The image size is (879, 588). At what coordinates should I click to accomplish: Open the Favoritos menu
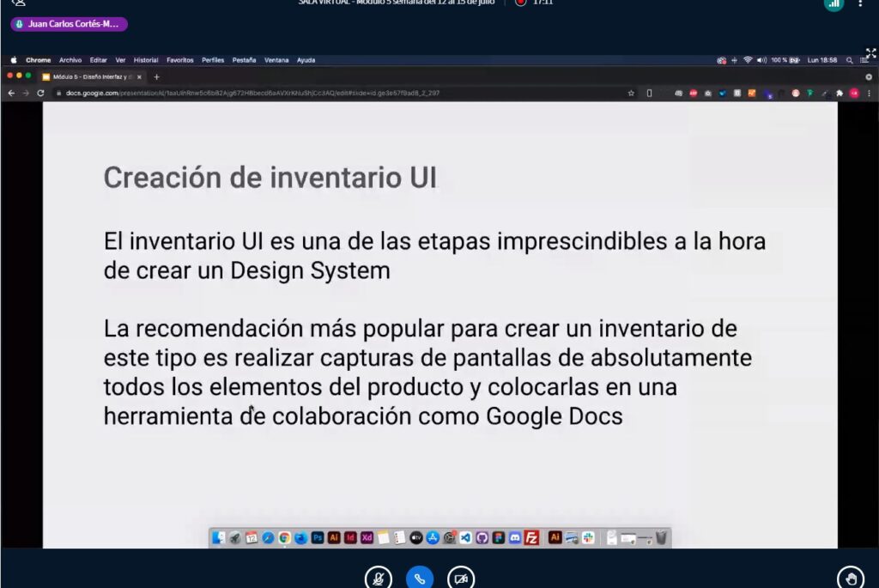180,60
